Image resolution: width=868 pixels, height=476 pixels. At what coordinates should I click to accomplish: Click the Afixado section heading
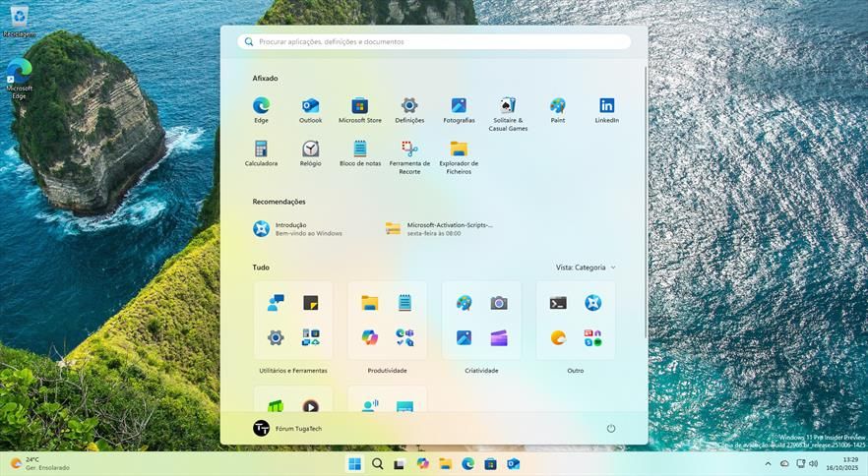[x=265, y=78]
